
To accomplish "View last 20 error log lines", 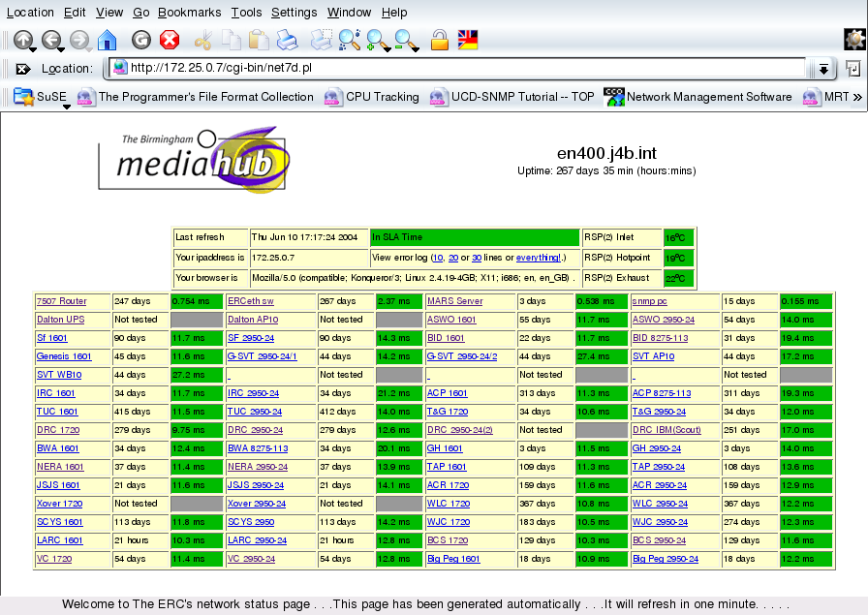I will coord(453,258).
